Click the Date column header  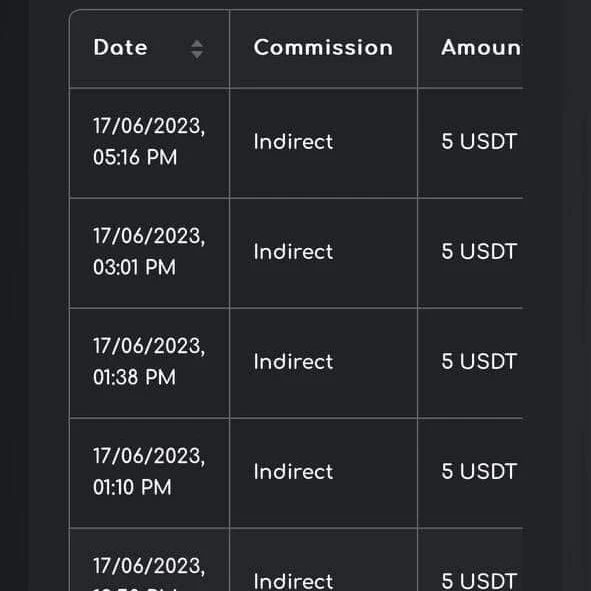tap(149, 49)
